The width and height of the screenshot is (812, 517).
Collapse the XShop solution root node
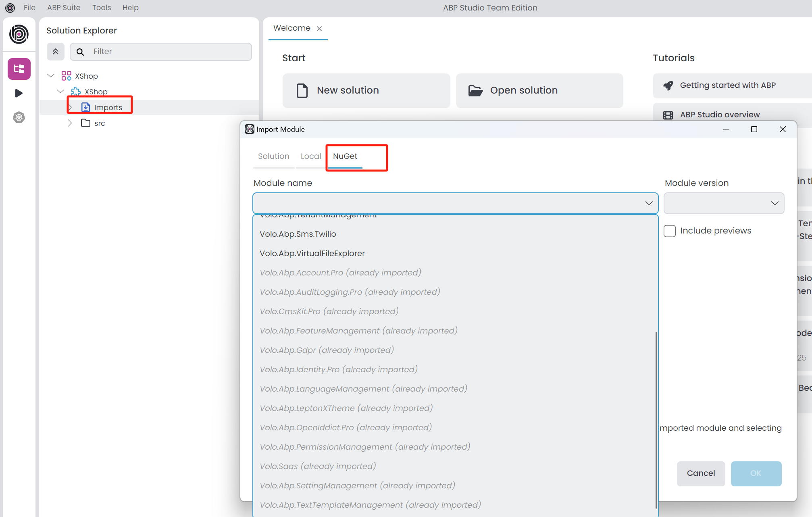(51, 76)
